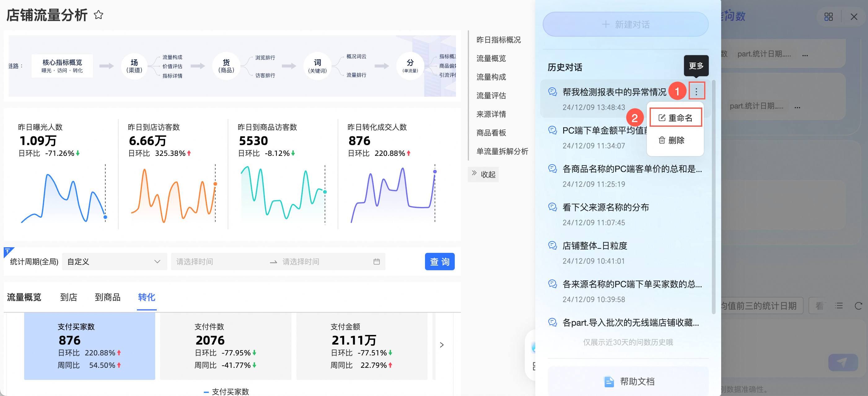Open the history conversation PC端下单金额平均值
The height and width of the screenshot is (396, 868).
click(x=605, y=130)
